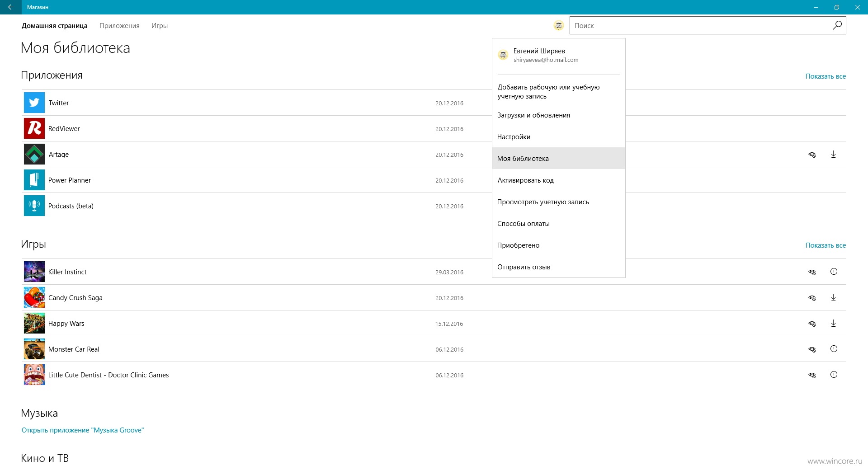Select Моя библиотека in the account menu

click(x=559, y=159)
